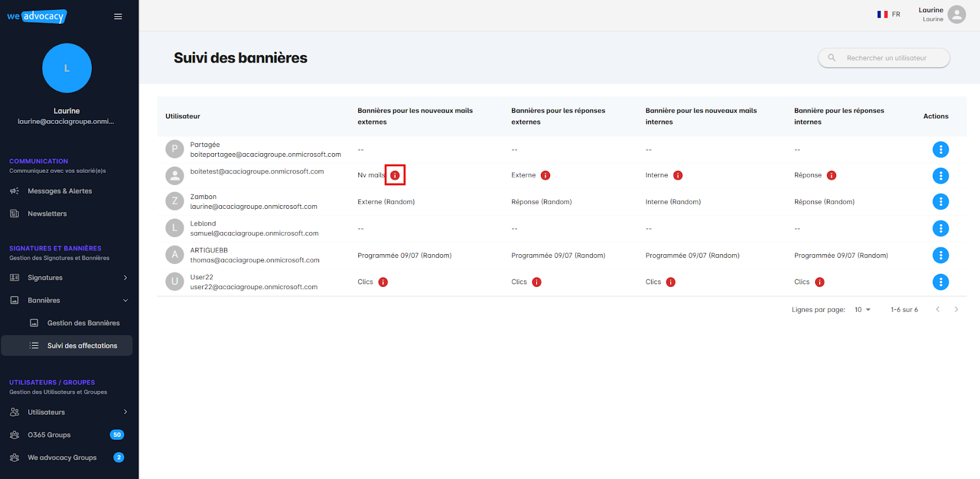Click info icon next to boitetest Réponse
The image size is (980, 479).
[x=832, y=175]
